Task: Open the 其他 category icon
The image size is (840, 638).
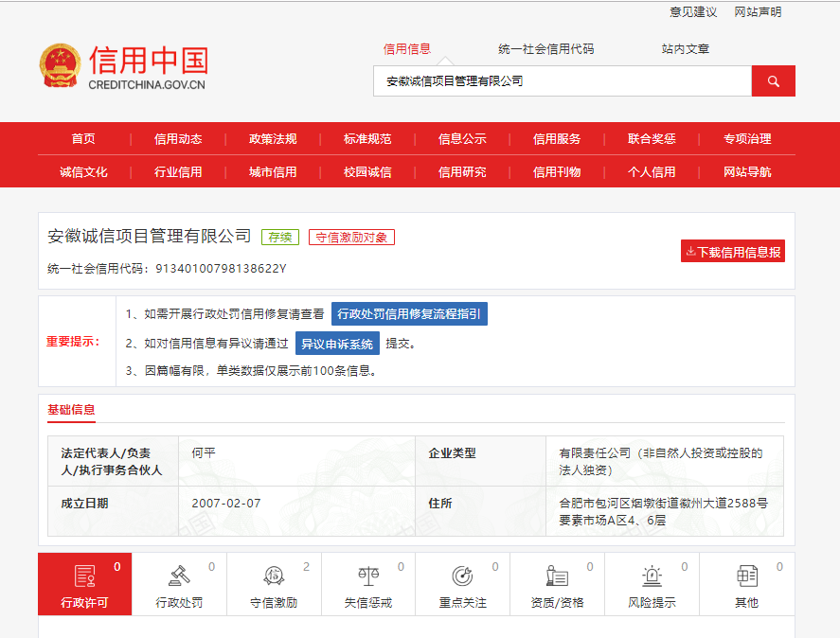Action: [x=746, y=576]
